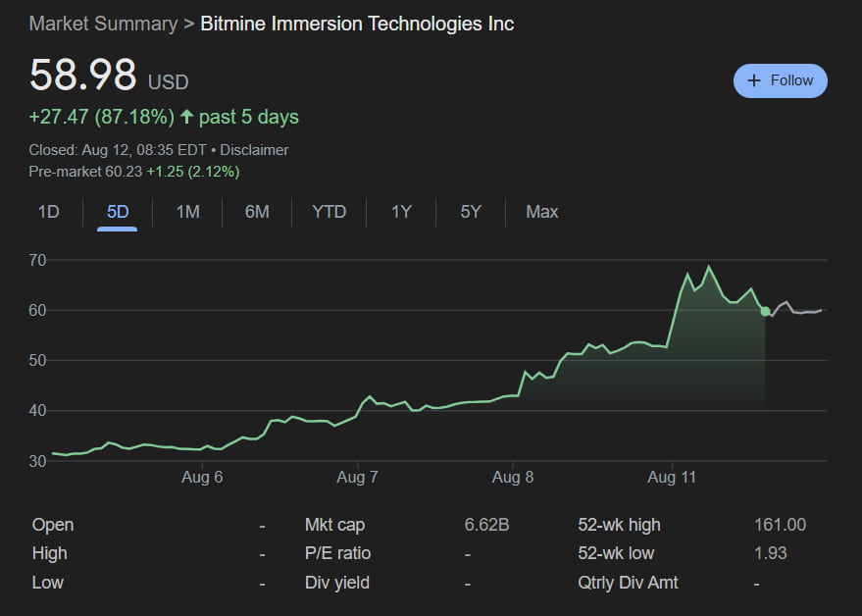
Task: Click the Aug 7 date axis label
Action: [x=357, y=477]
